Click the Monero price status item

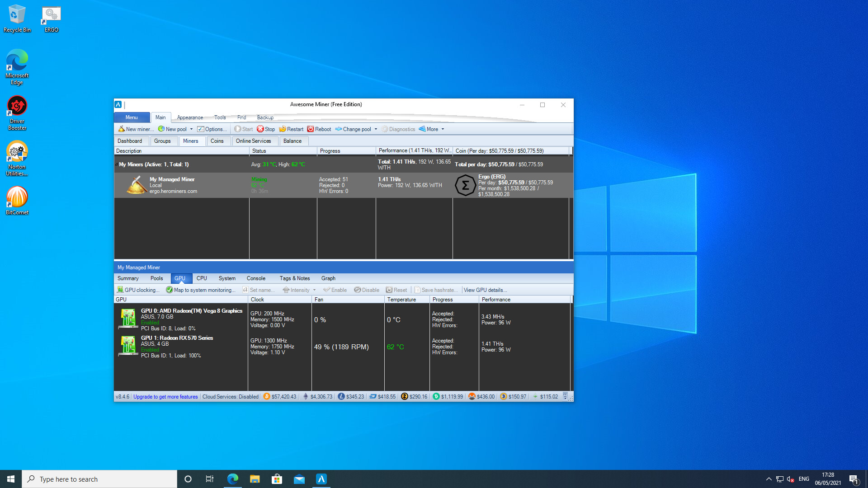click(x=481, y=397)
